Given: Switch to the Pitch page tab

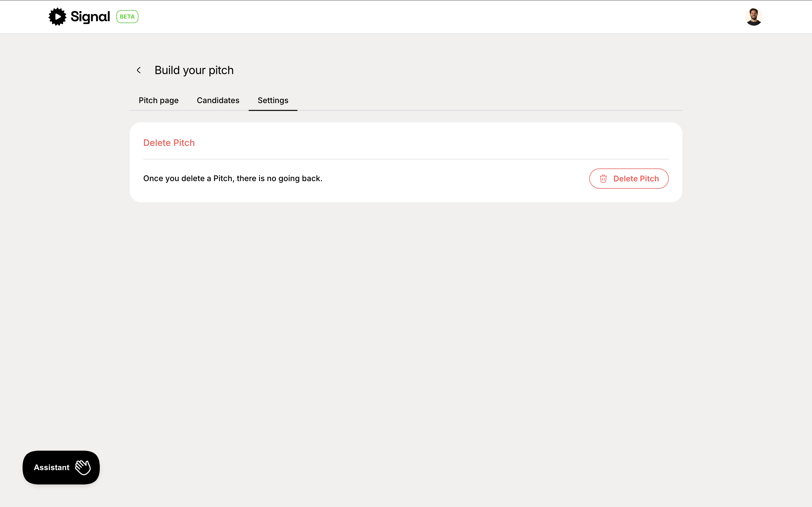Looking at the screenshot, I should (158, 100).
